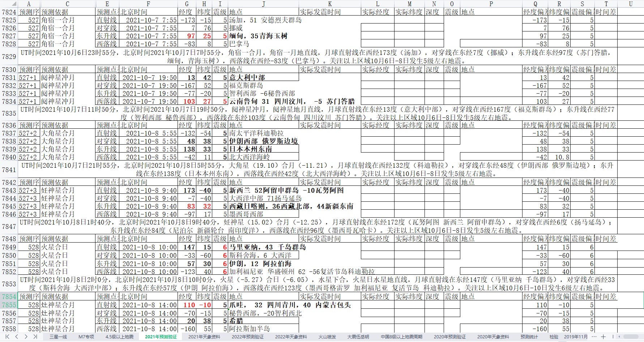
Task: Click cell containing 挪威
Action: [x=263, y=28]
